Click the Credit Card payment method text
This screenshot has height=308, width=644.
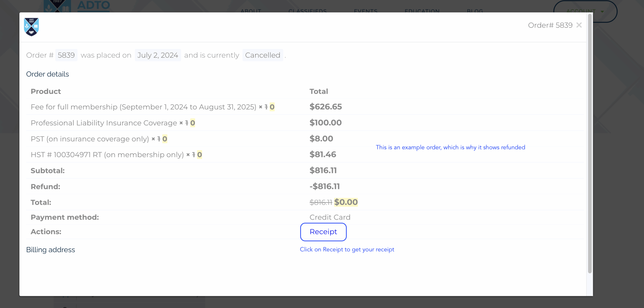(x=330, y=217)
